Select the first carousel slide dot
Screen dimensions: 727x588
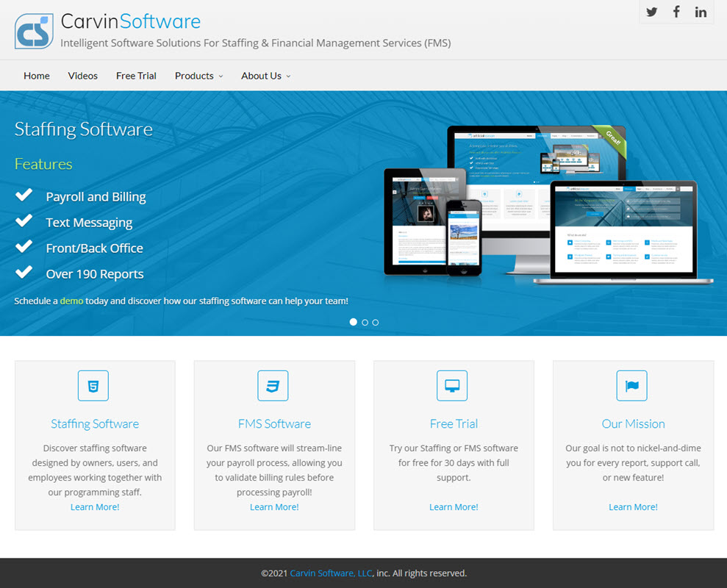354,322
